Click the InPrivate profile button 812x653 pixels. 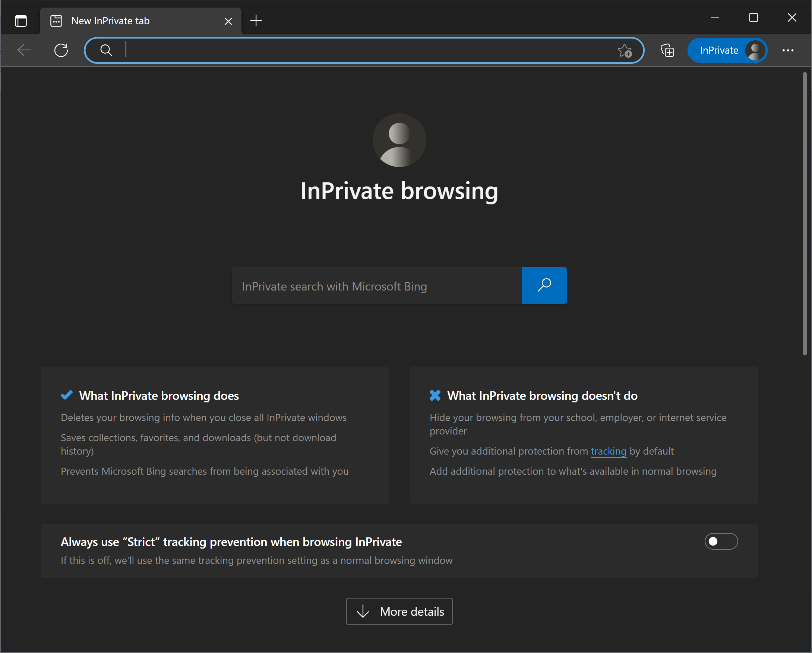click(x=727, y=50)
